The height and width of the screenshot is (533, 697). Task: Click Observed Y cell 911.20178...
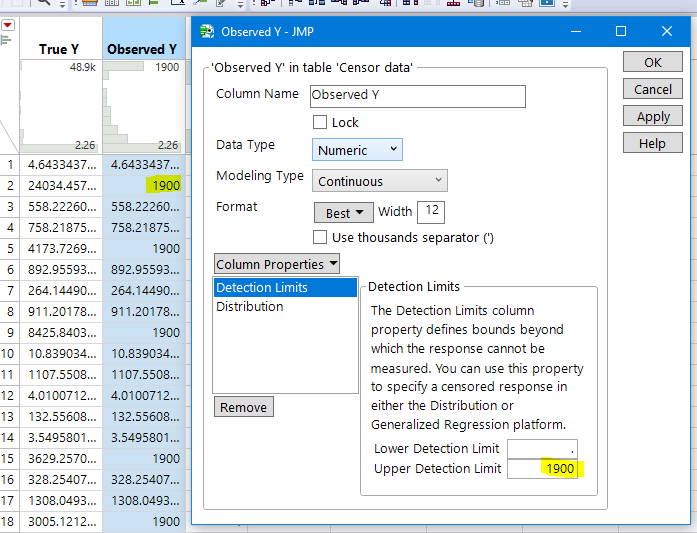pyautogui.click(x=144, y=312)
